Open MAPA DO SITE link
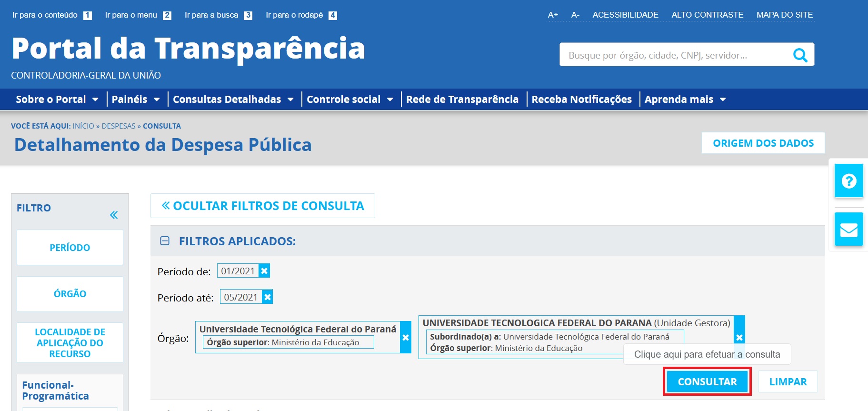 785,15
